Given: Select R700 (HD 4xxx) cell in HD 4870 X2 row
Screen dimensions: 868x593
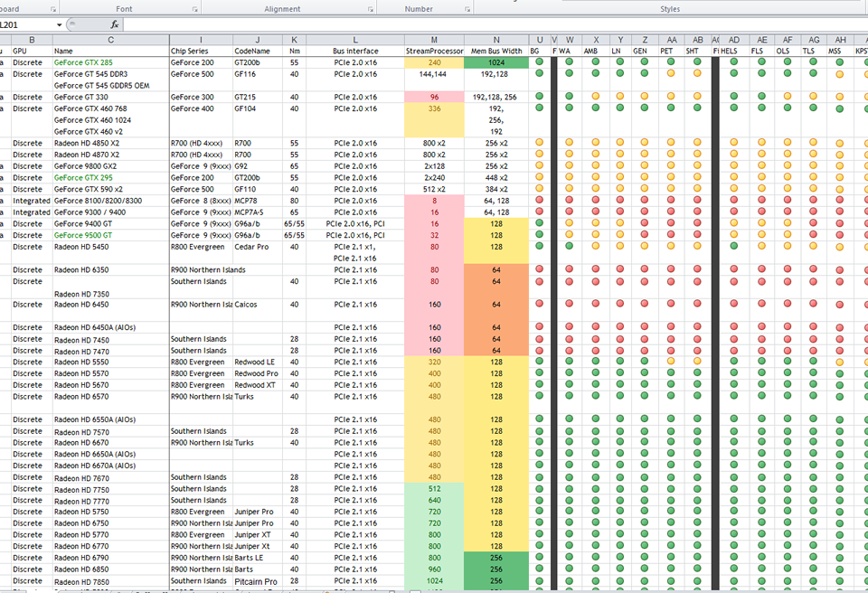Looking at the screenshot, I should 201,155.
